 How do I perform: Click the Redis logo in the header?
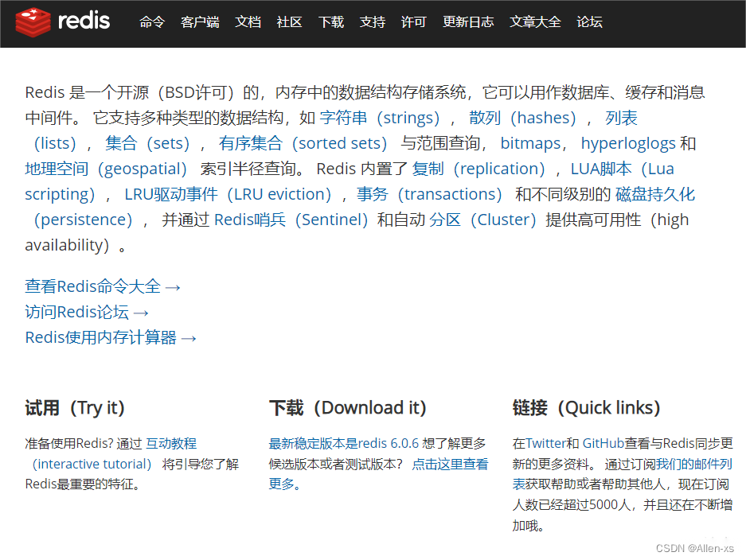[x=62, y=21]
